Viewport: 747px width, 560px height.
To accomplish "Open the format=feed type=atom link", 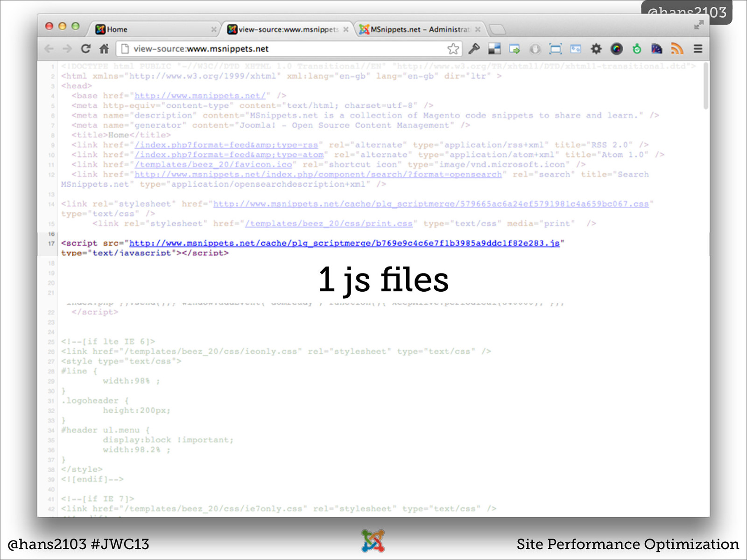I will 229,155.
